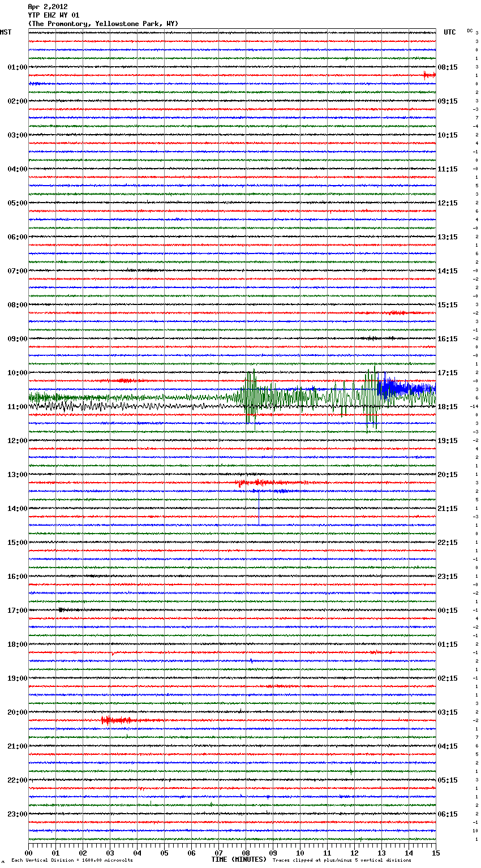Select the 13:00 MST time label
481x868 pixels.
18,475
